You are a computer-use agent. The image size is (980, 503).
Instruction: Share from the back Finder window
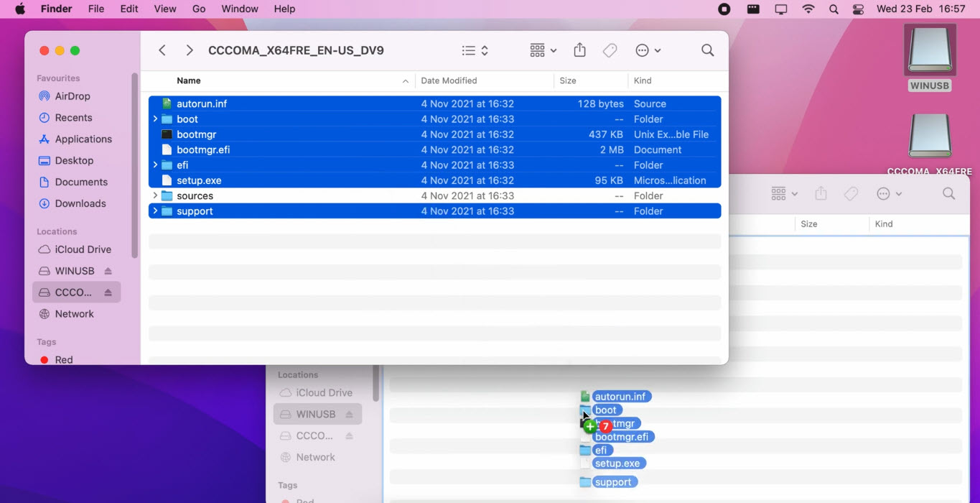(x=821, y=193)
